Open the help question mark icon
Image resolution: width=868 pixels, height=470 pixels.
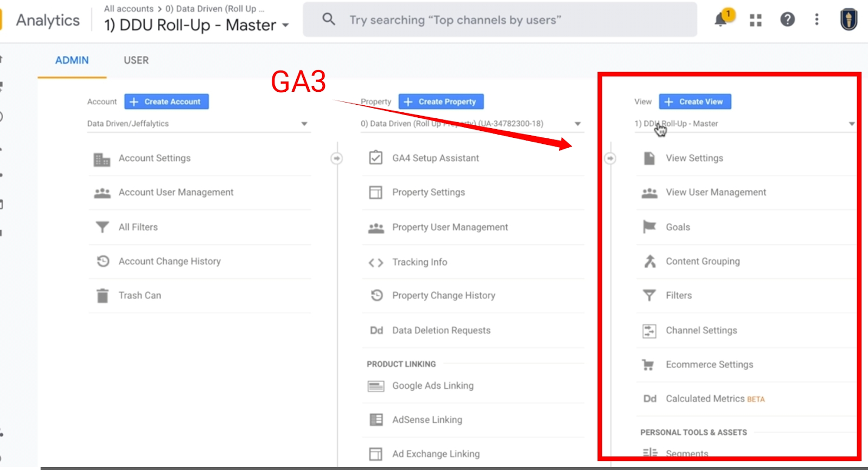coord(787,20)
